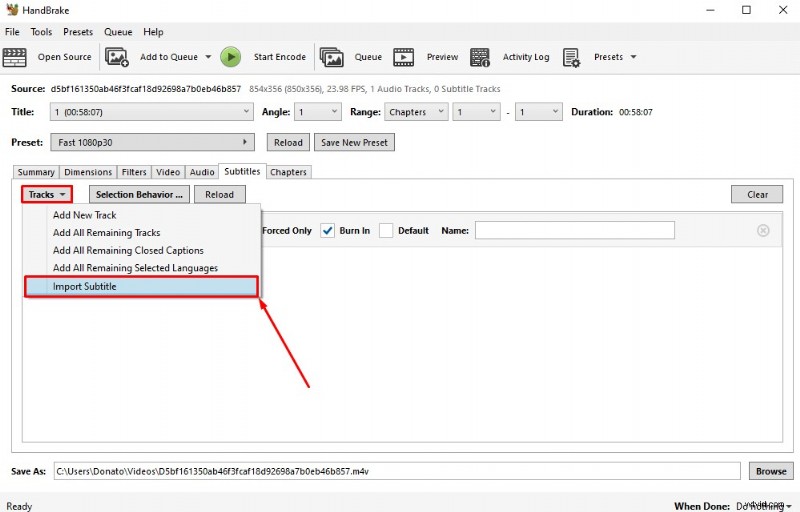Open the Angle dropdown

(318, 112)
